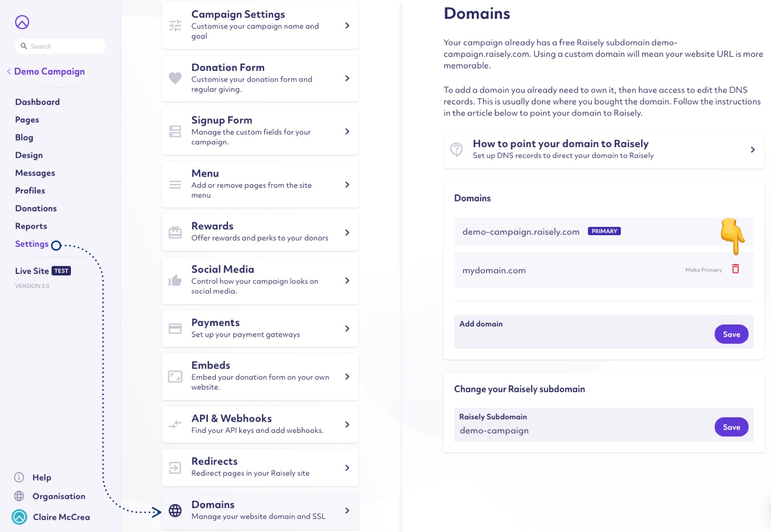Screen dimensions: 771x532
Task: Make mydomain.com the primary domain
Action: coord(703,270)
